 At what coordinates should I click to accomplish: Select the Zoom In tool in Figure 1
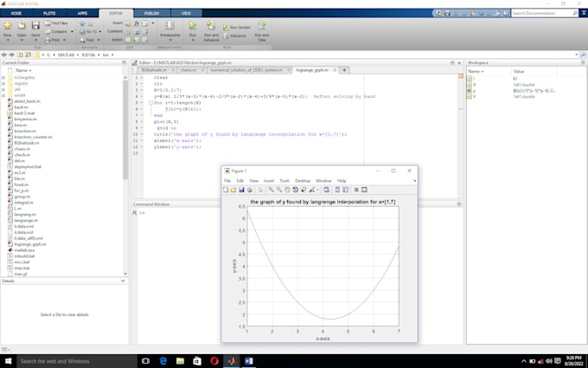pos(271,190)
